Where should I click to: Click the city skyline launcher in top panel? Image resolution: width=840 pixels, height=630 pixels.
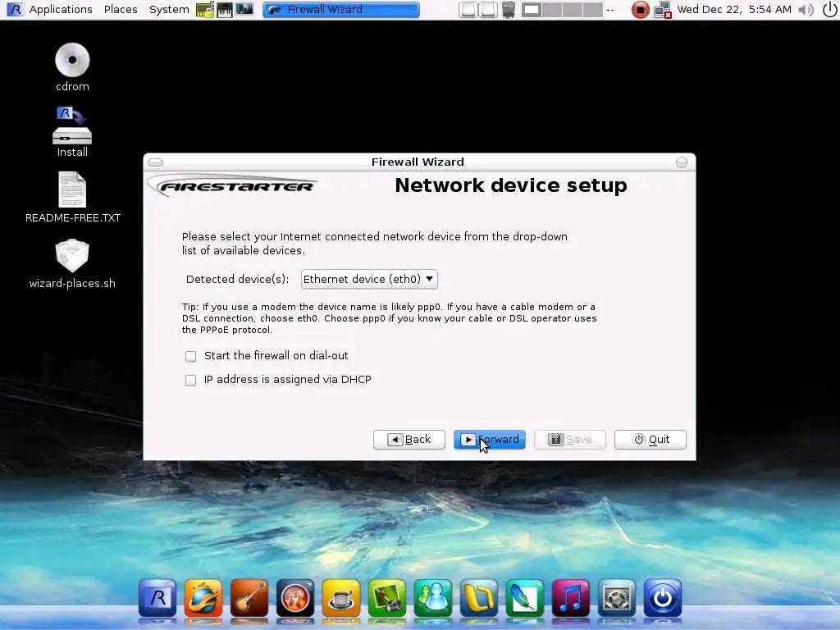click(244, 10)
